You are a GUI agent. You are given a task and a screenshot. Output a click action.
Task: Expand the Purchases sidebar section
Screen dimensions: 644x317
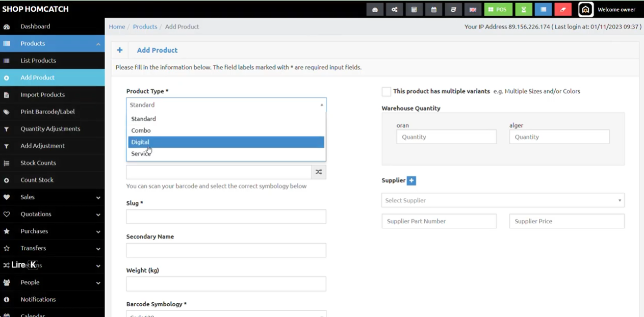point(52,231)
